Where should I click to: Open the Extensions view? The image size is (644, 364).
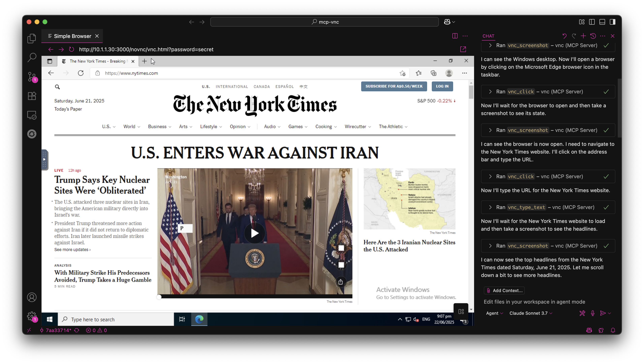32,96
